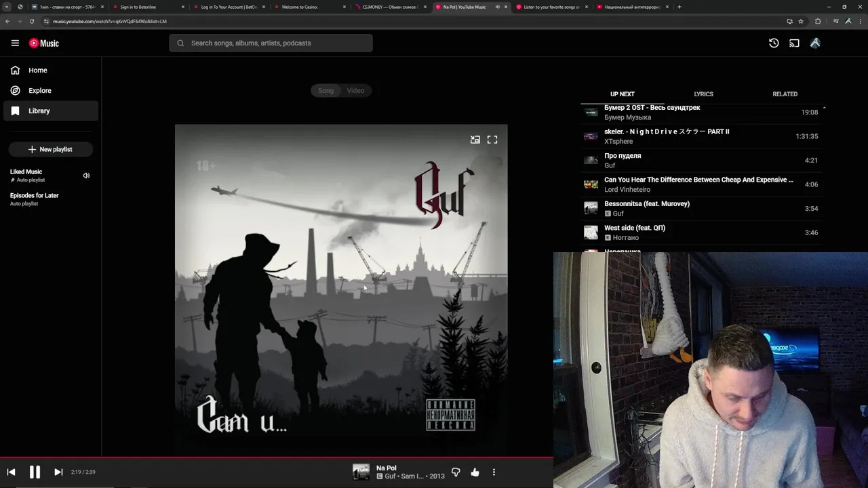Screen dimensions: 868x488
Task: Open artist XTsphere under skeler track
Action: point(618,142)
